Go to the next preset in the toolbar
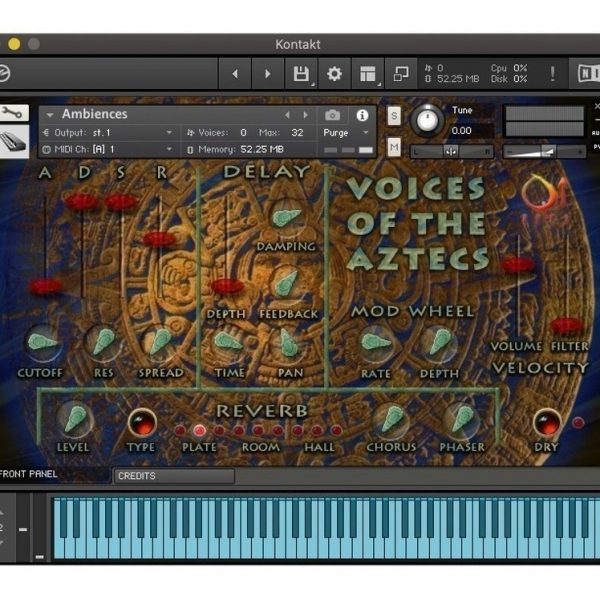The height and width of the screenshot is (600, 600). (x=267, y=73)
